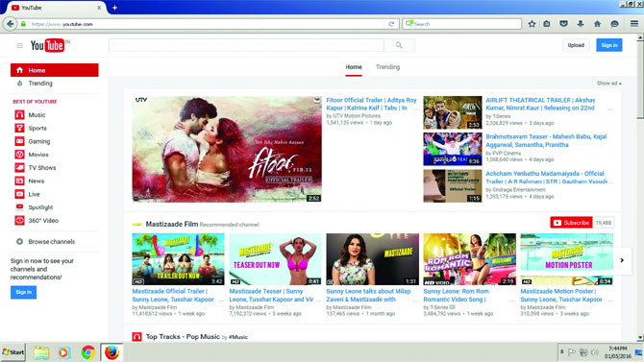
Task: Show next Mastizaade videos with arrow
Action: [x=622, y=260]
